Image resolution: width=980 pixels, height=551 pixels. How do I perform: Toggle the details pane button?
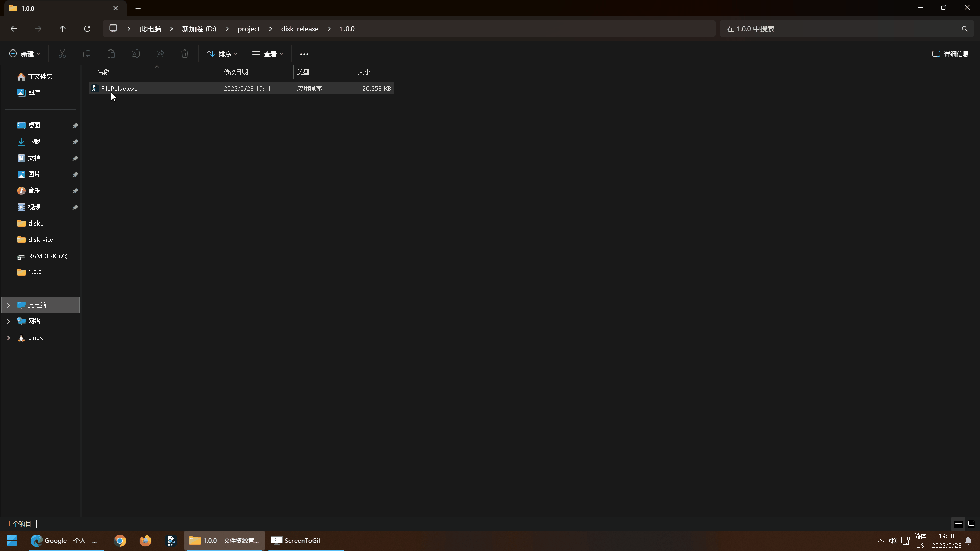[950, 54]
